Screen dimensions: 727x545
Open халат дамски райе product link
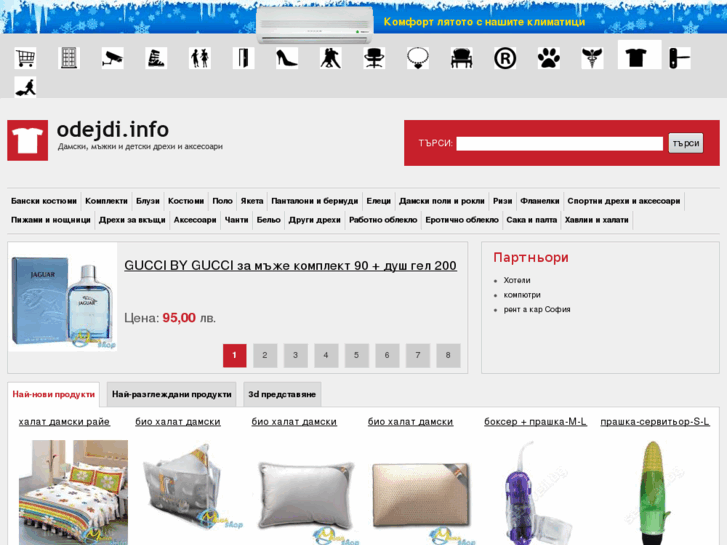tap(64, 422)
